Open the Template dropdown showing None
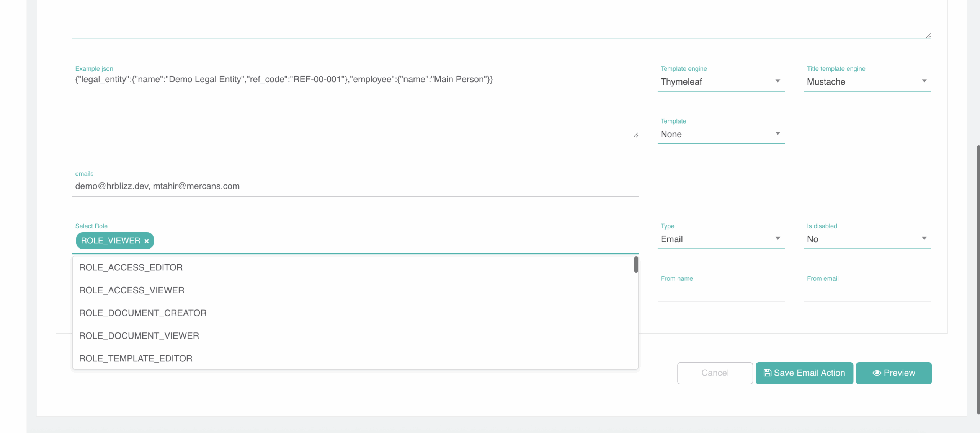Screen dimensions: 980x433 tap(720, 134)
